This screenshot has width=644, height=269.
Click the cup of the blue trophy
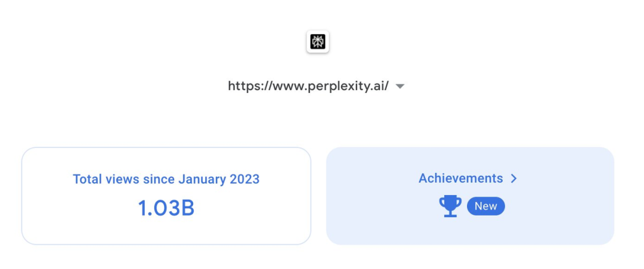tap(450, 202)
